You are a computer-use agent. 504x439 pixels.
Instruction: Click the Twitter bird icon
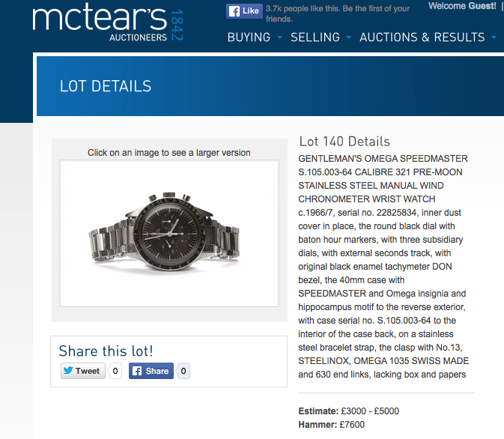tap(68, 371)
